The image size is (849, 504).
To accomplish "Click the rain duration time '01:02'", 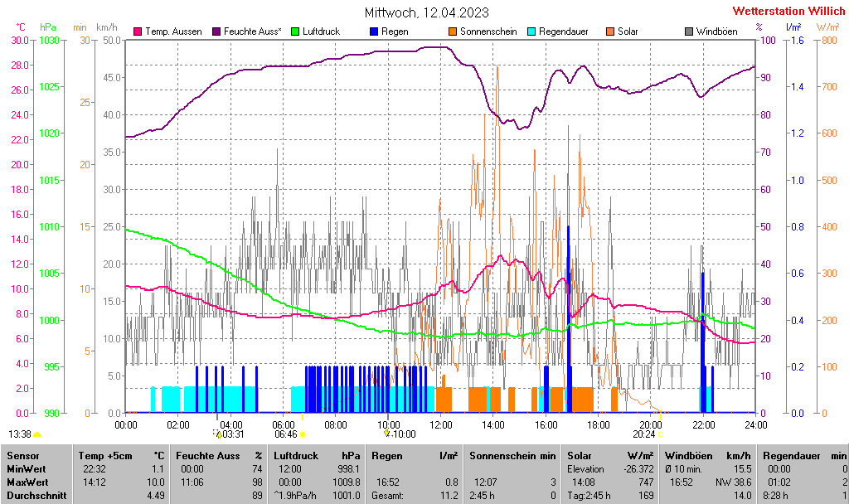I will (779, 482).
